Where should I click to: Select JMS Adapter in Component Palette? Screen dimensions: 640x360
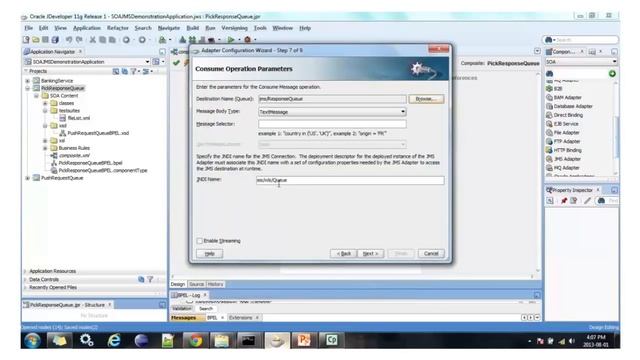(x=563, y=159)
